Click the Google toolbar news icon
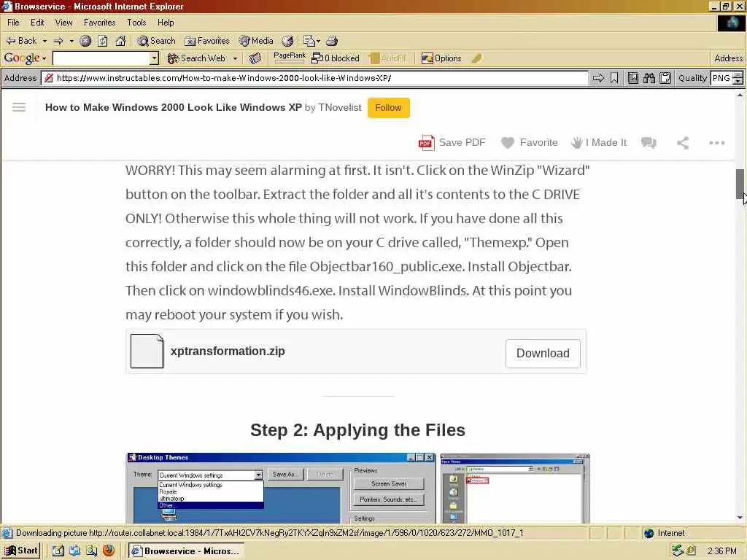The height and width of the screenshot is (560, 747). [x=255, y=58]
